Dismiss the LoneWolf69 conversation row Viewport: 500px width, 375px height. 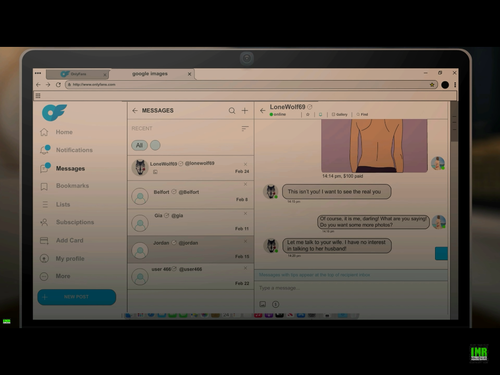[x=245, y=164]
